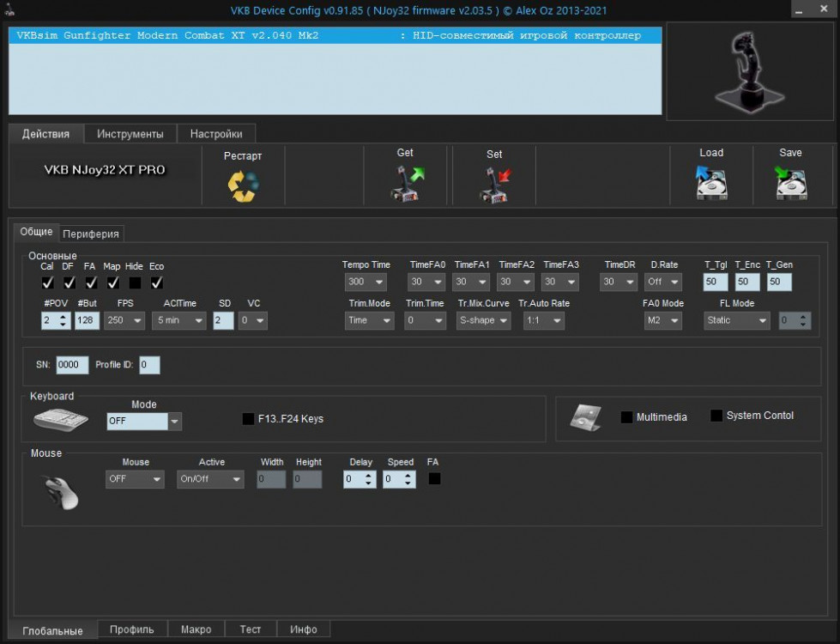840x644 pixels.
Task: Enable the System Contol checkbox
Action: pyautogui.click(x=716, y=416)
